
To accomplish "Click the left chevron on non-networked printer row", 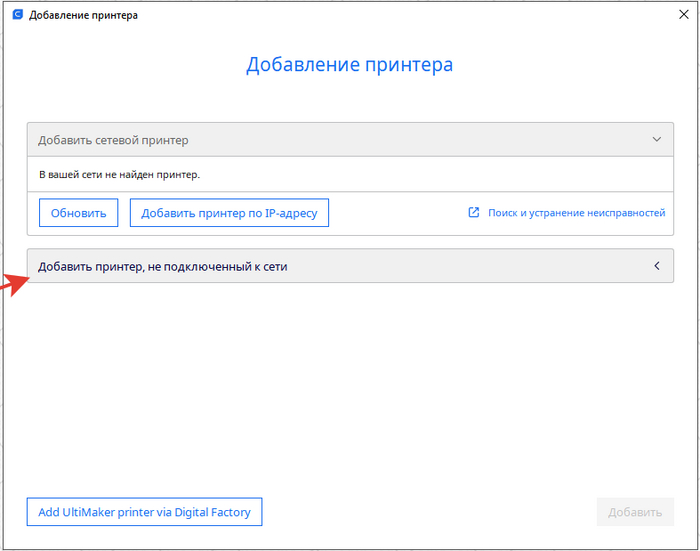I will click(x=657, y=266).
